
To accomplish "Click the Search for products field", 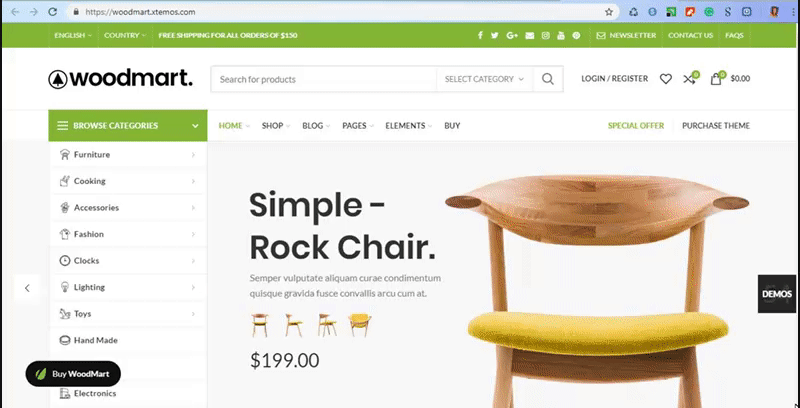I will click(x=324, y=79).
